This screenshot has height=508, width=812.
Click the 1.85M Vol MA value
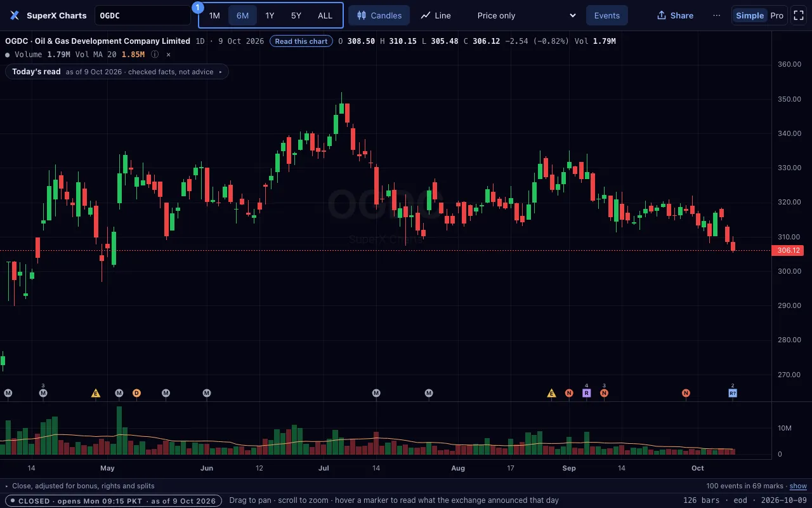[x=133, y=55]
